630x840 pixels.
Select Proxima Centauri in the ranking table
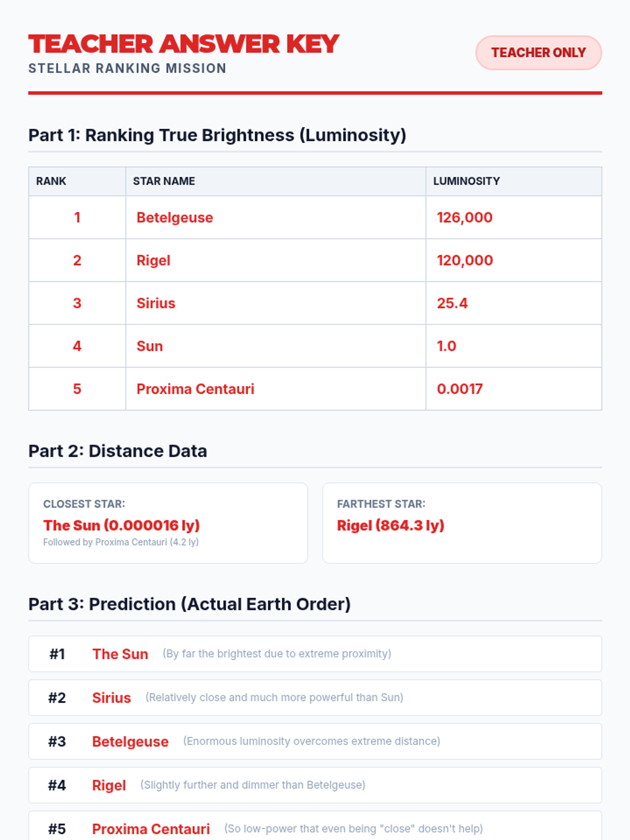point(195,389)
